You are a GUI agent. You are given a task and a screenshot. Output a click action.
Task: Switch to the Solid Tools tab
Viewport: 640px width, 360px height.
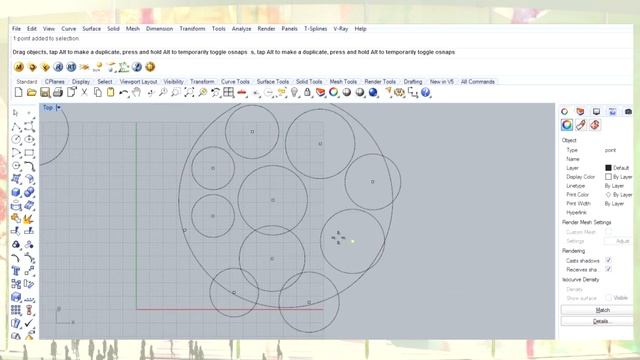(x=309, y=82)
